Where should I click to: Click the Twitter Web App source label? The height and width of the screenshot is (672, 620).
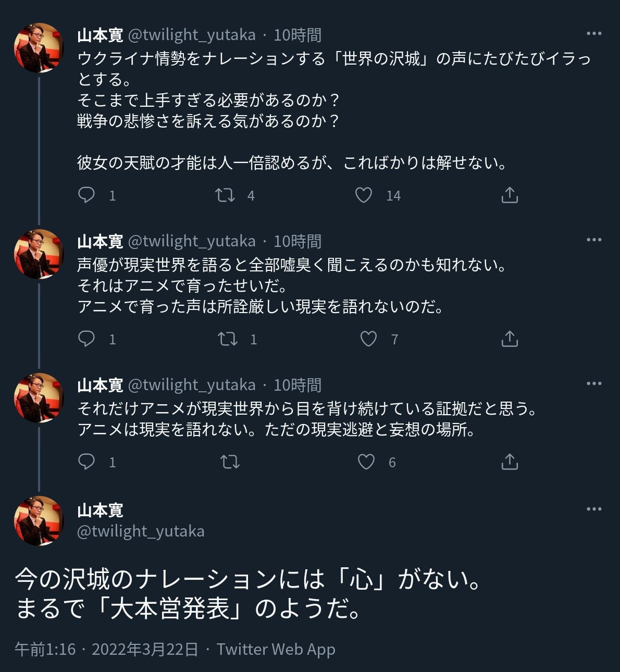click(276, 650)
